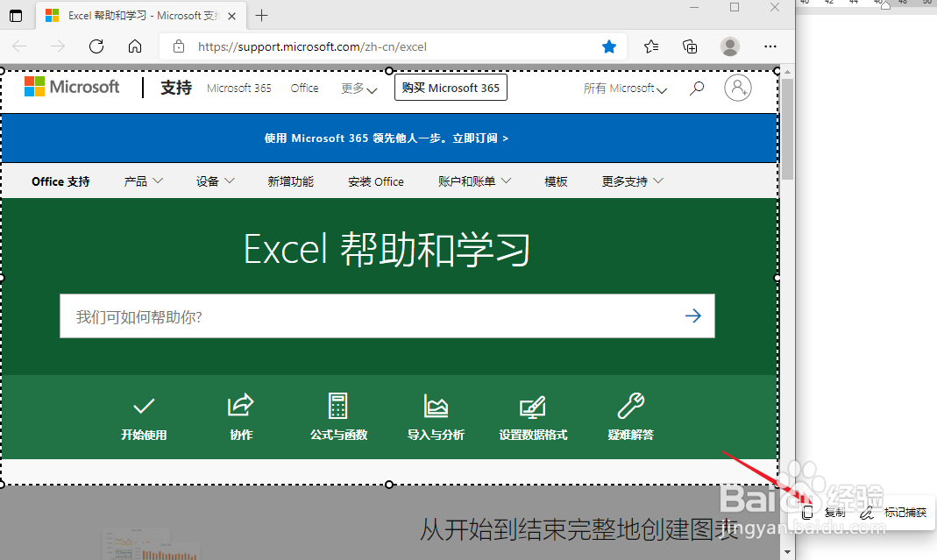
Task: Open the Office nav link
Action: click(304, 88)
